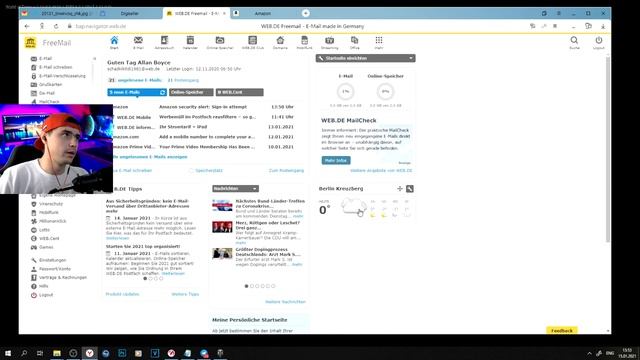This screenshot has width=640, height=360.
Task: Add a weather location with plus icon
Action: (400, 189)
